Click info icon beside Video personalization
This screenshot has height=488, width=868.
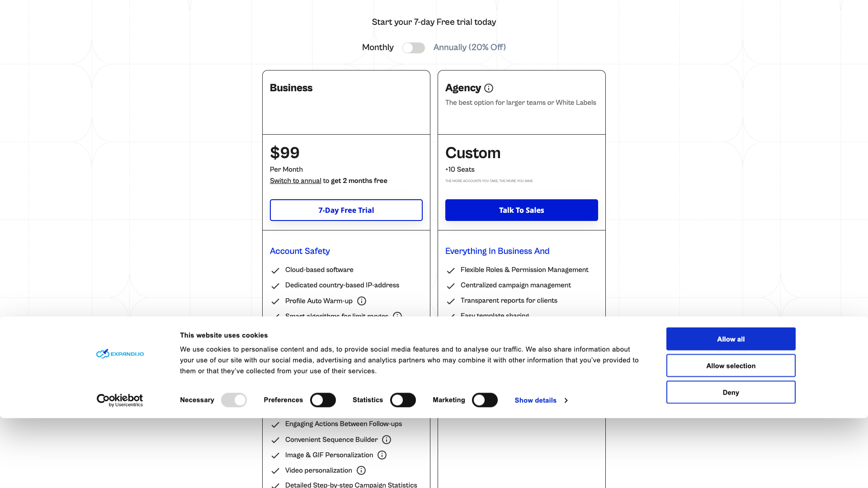361,470
